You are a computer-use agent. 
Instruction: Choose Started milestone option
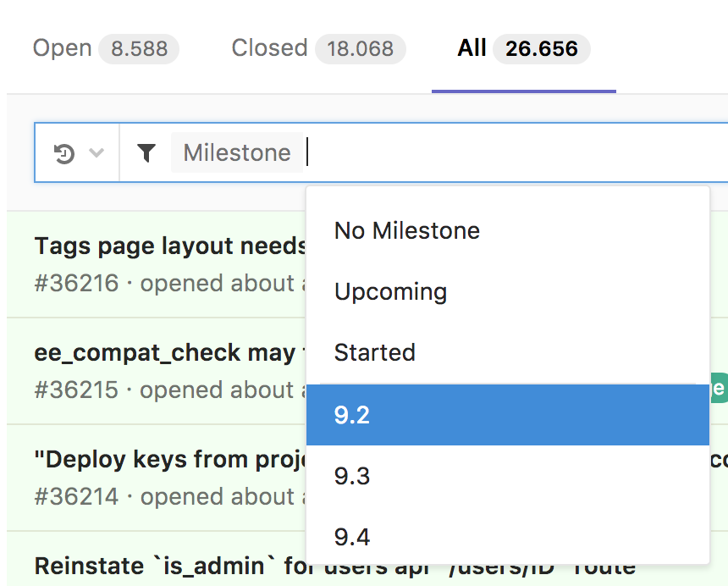(x=508, y=352)
